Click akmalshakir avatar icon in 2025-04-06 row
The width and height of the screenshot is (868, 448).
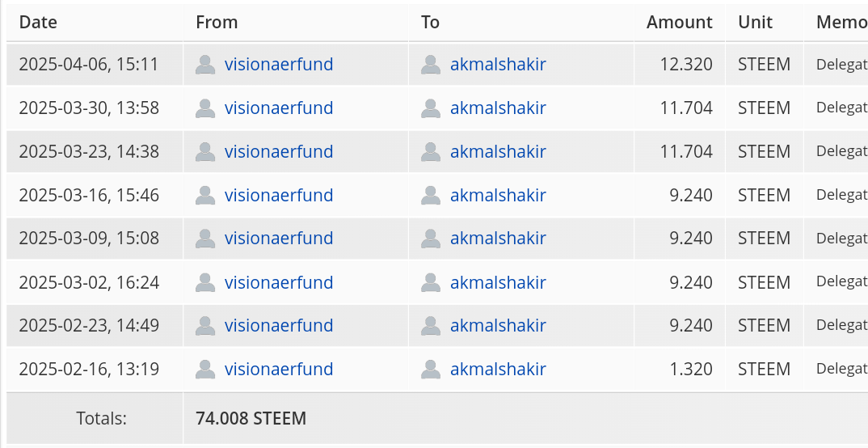[x=431, y=65]
